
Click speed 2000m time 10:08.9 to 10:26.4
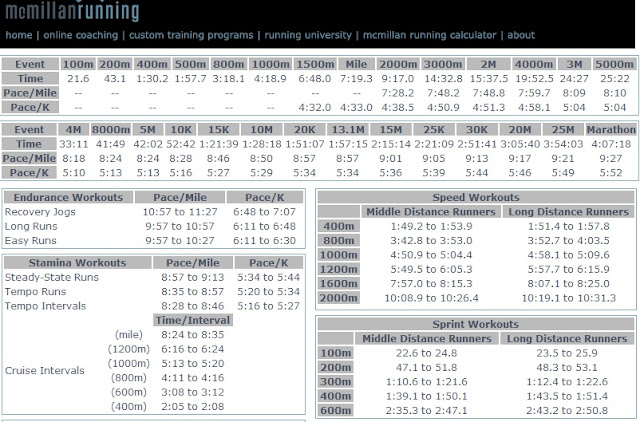(431, 298)
